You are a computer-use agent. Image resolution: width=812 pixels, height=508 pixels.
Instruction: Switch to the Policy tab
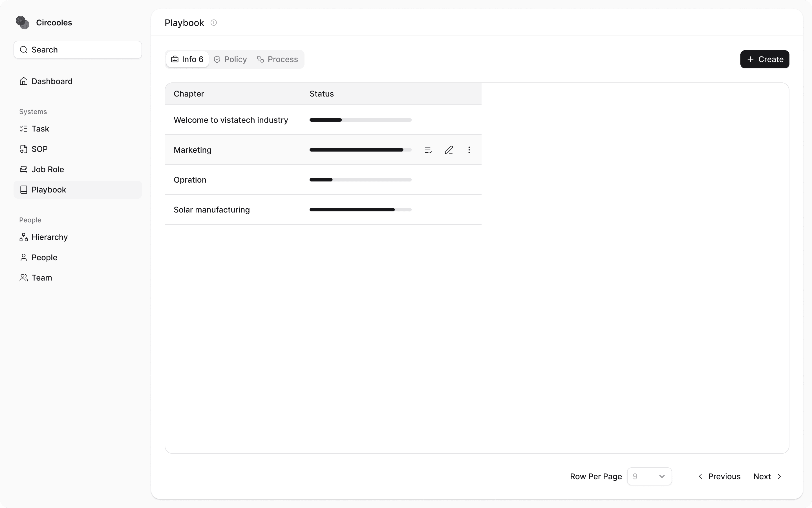[x=231, y=60]
